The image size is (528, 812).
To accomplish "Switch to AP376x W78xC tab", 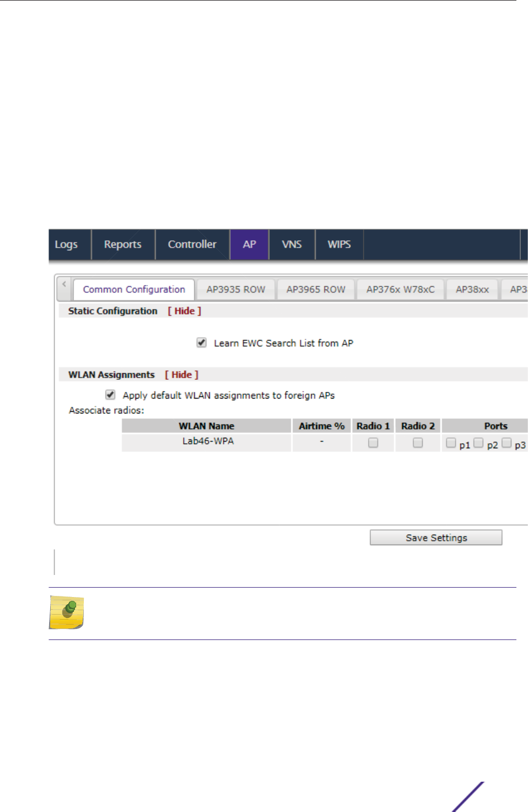I will tap(401, 289).
